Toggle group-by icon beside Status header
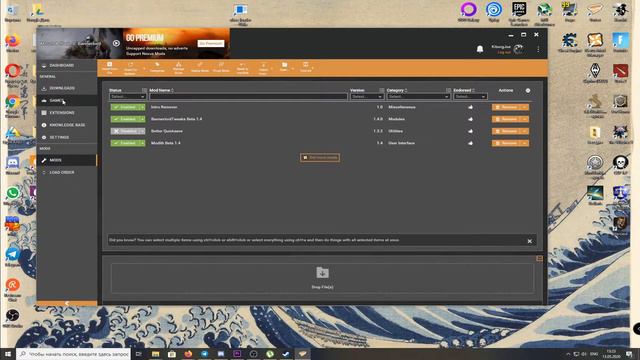This screenshot has width=640, height=360. 144,90
